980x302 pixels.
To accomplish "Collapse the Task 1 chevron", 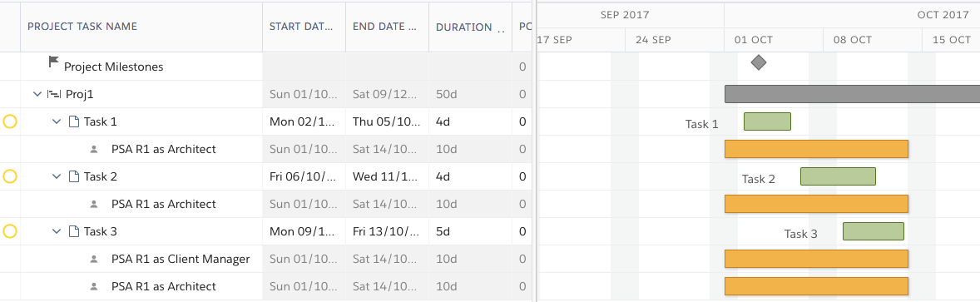I will click(57, 122).
